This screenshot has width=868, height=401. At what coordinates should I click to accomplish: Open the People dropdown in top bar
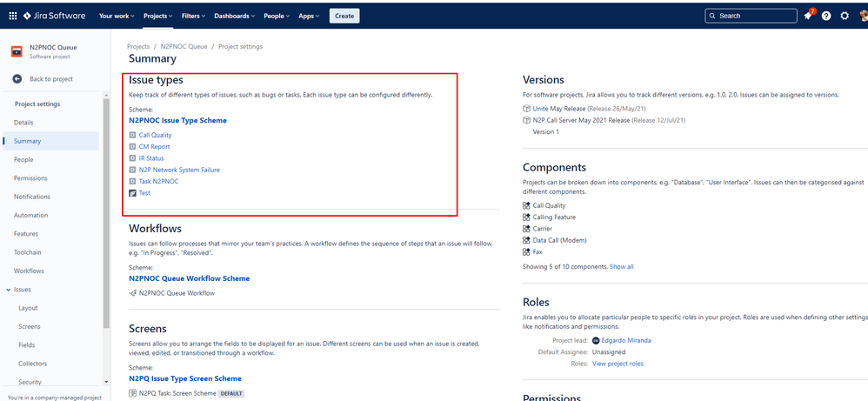pyautogui.click(x=277, y=16)
